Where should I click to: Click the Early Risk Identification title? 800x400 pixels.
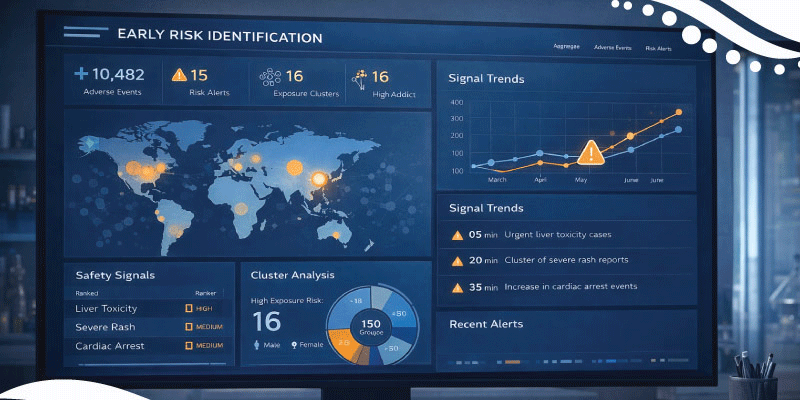tap(220, 36)
